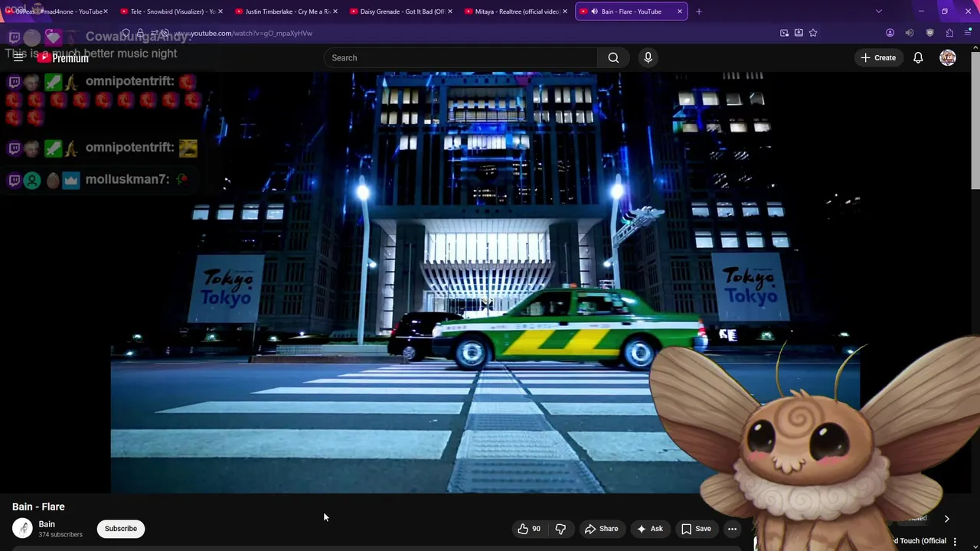Screen dimensions: 980x551
Task: Open the Bain channel name link
Action: click(47, 524)
